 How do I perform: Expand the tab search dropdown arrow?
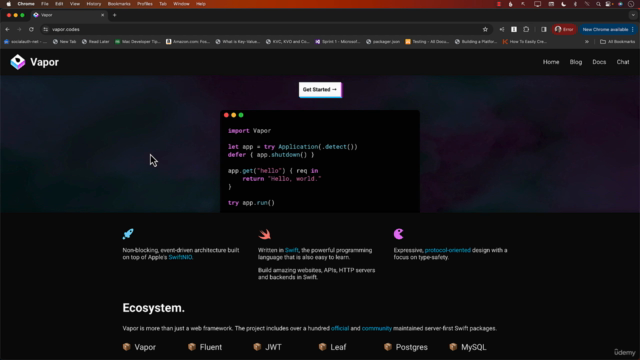(x=633, y=15)
